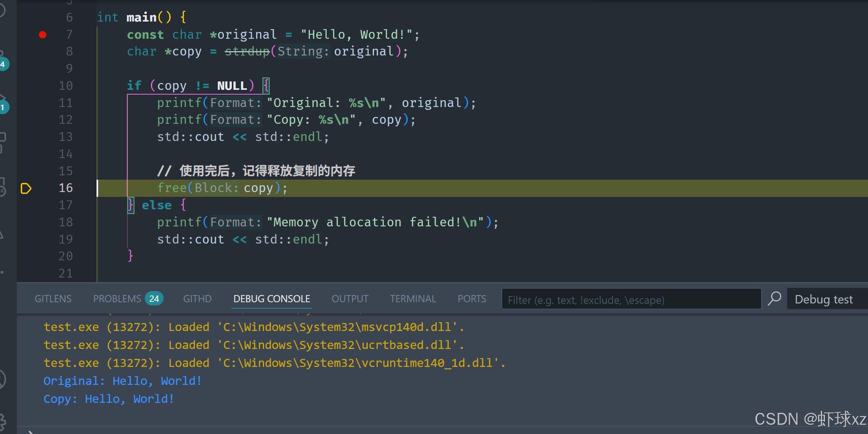Open the TERMINAL panel tab

point(413,299)
